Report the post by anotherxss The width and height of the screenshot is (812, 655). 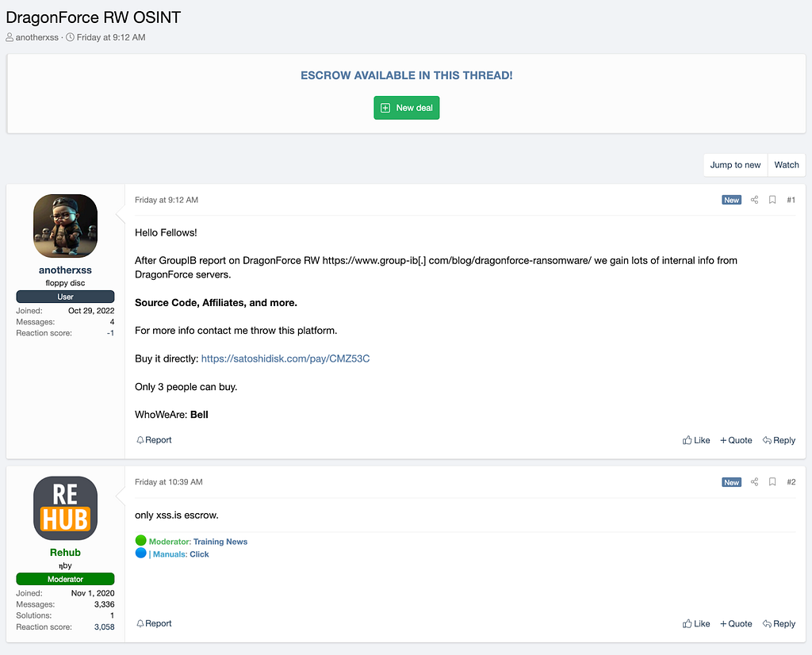[x=154, y=439]
